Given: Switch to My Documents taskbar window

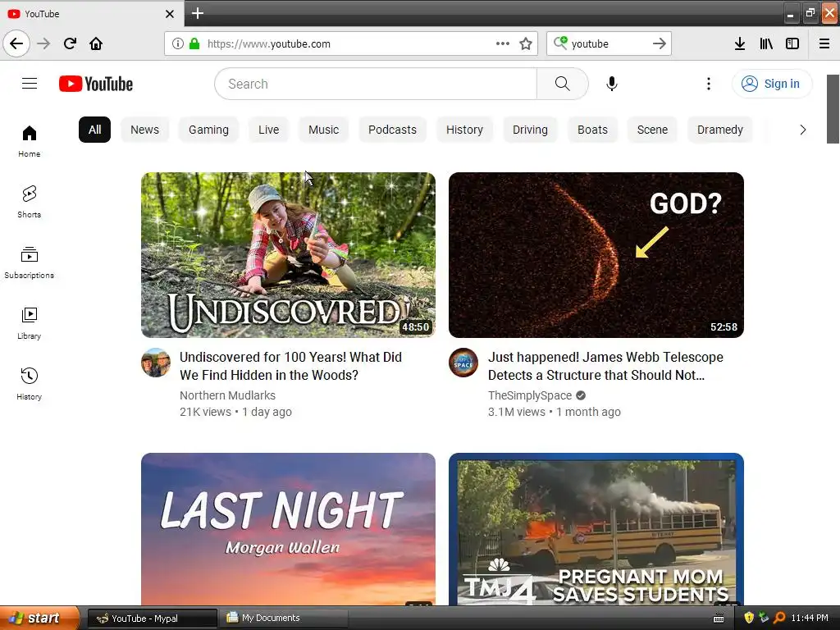Looking at the screenshot, I should coord(285,619).
